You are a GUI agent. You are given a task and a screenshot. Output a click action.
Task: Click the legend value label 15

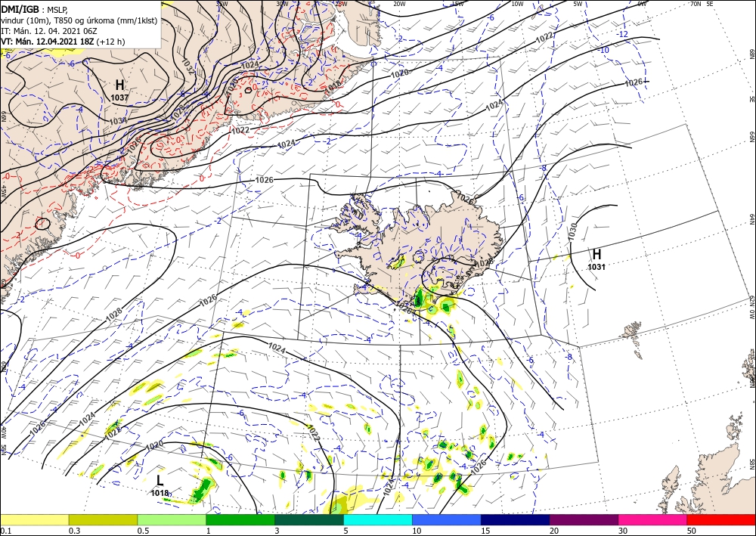tap(485, 531)
